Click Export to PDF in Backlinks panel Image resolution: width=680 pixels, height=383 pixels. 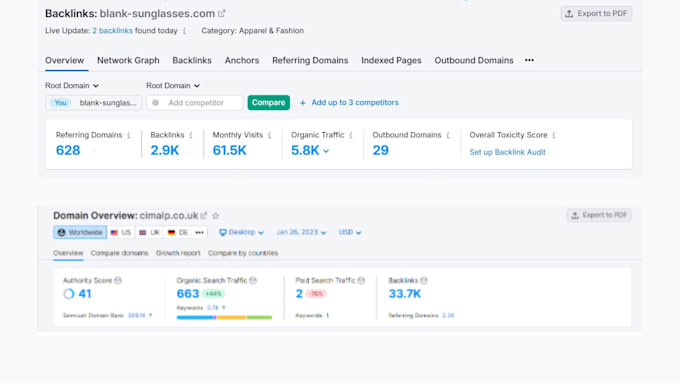pyautogui.click(x=596, y=13)
